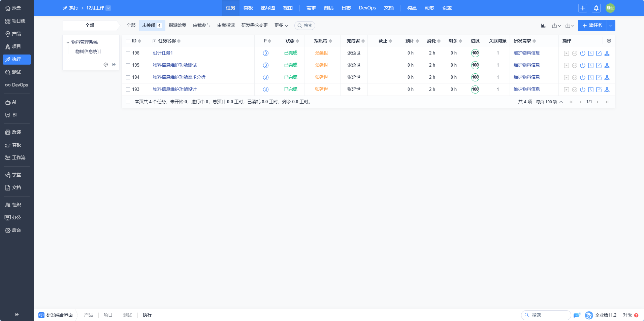Toggle the select-all checkbox in ID header
This screenshot has height=321, width=644.
pos(128,41)
